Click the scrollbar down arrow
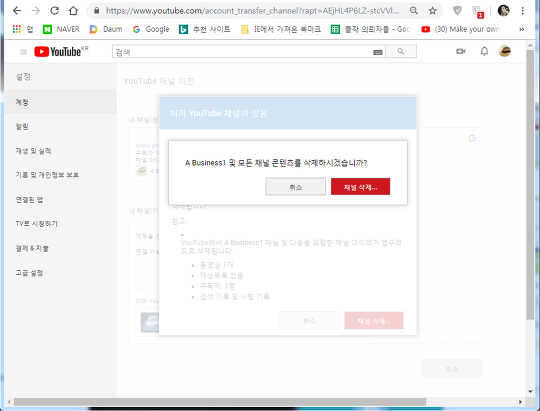Image resolution: width=540 pixels, height=411 pixels. [x=530, y=391]
